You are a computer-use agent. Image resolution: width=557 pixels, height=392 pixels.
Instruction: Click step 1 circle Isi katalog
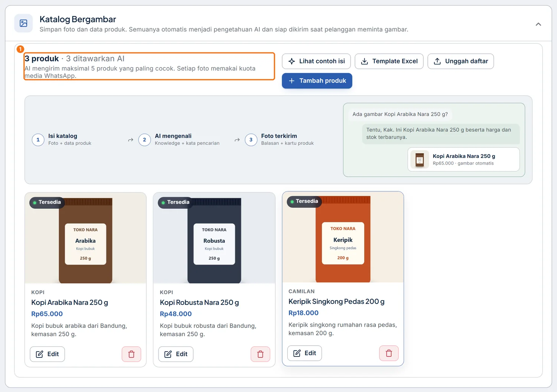[x=38, y=140]
